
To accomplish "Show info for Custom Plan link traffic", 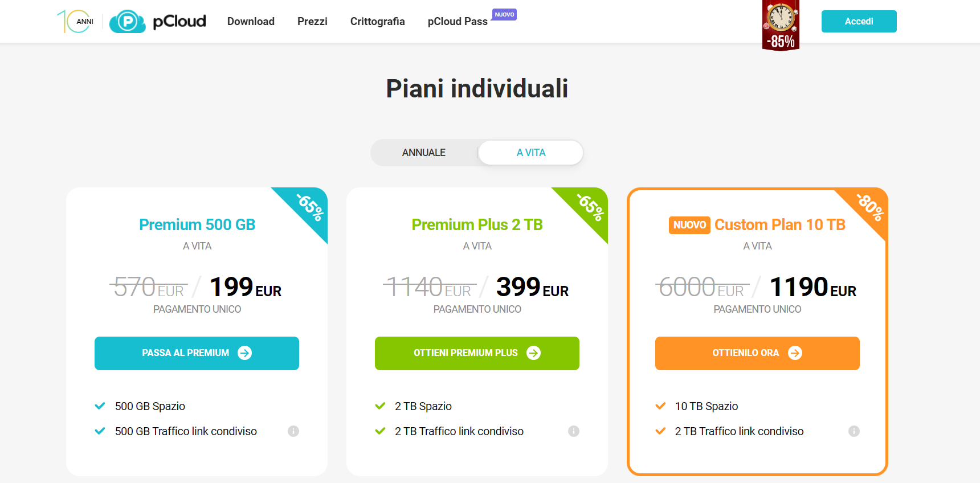I will [x=854, y=431].
